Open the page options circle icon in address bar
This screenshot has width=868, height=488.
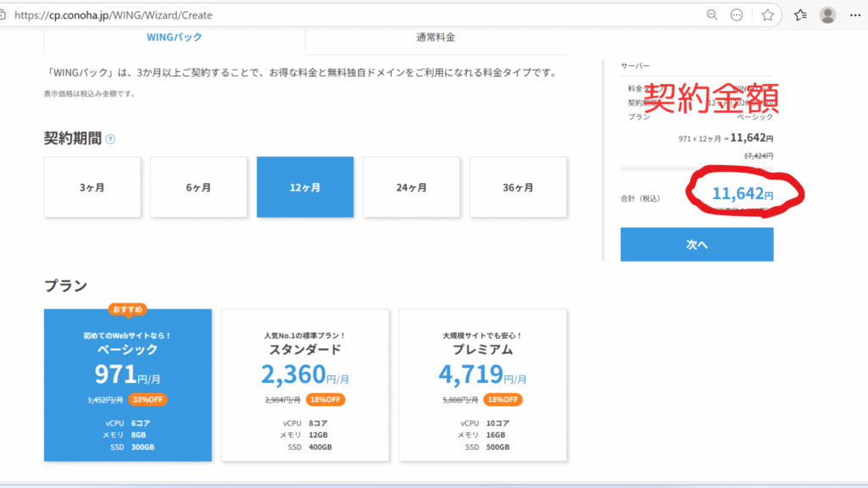click(x=737, y=15)
